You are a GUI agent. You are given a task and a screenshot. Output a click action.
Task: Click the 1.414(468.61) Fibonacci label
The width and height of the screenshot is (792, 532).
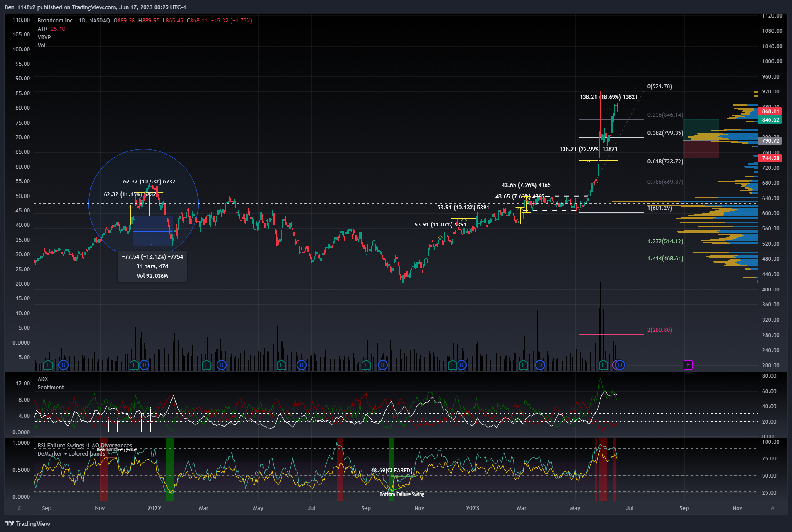coord(665,259)
